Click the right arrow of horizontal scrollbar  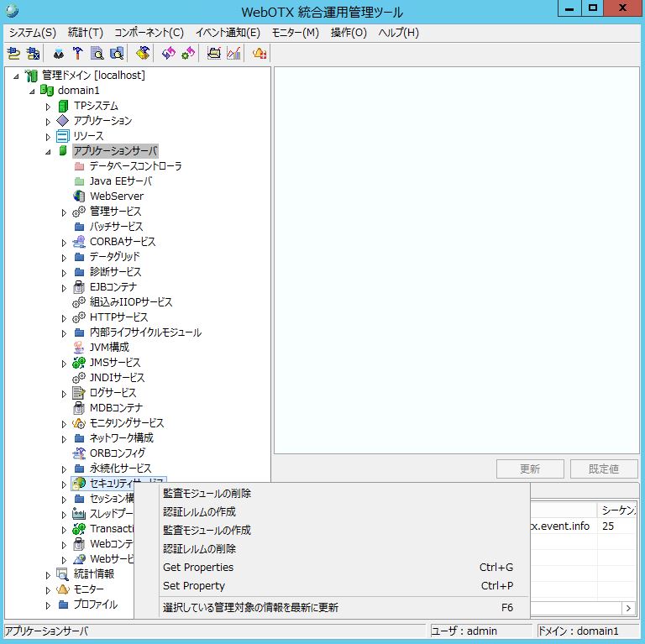(x=627, y=608)
